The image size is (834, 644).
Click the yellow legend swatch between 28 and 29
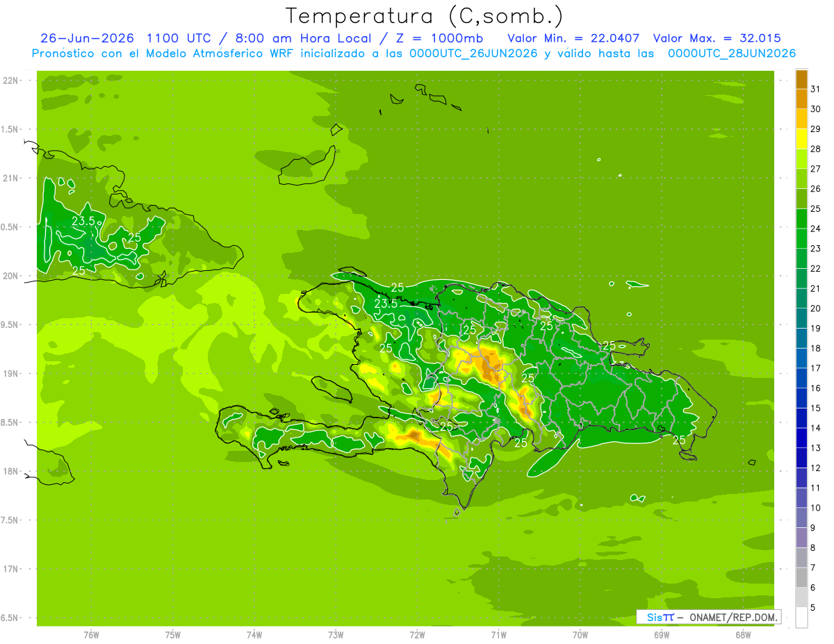coord(801,139)
